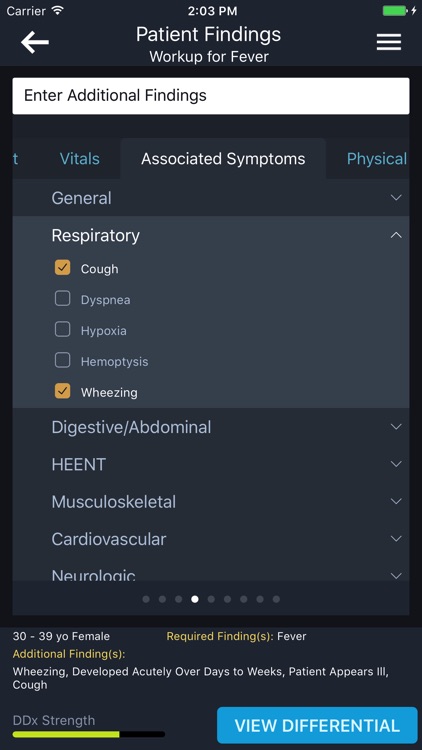Collapse the Respiratory section chevron
This screenshot has height=750, width=422.
[x=396, y=235]
